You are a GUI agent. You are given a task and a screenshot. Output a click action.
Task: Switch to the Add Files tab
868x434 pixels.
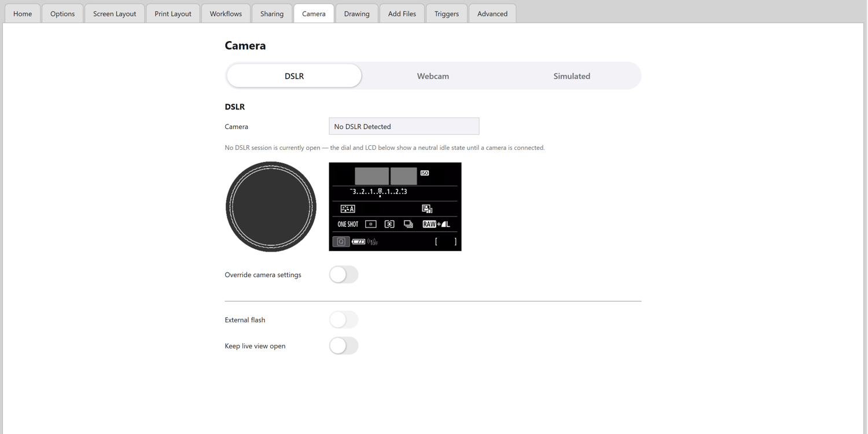click(402, 13)
